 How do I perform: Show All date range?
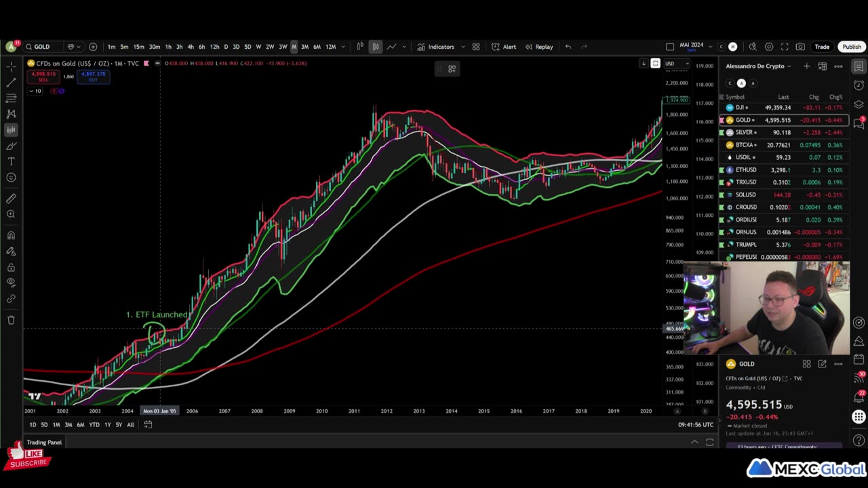tap(130, 425)
